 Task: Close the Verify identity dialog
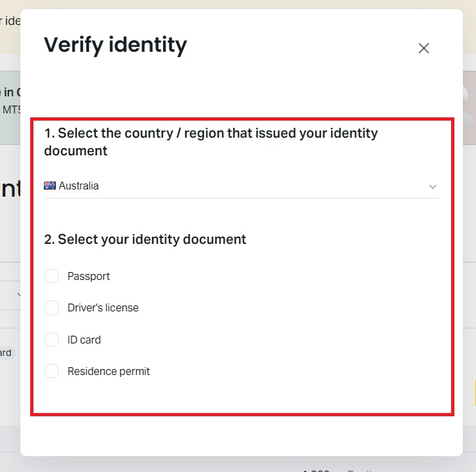[424, 48]
